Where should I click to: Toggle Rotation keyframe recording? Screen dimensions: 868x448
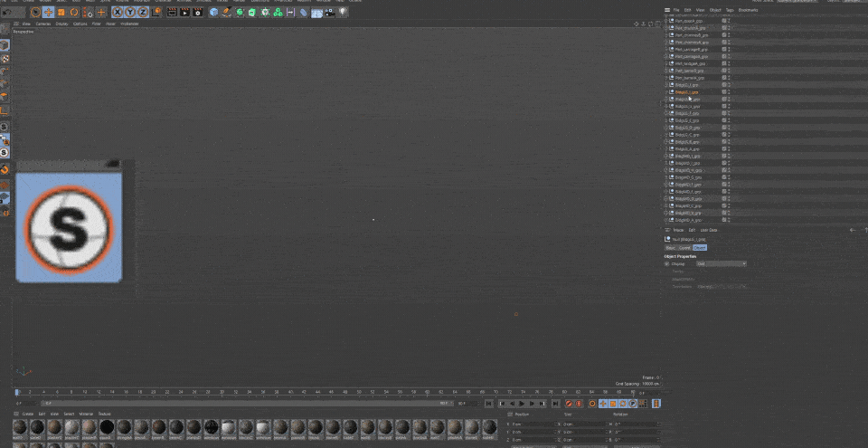(x=623, y=404)
